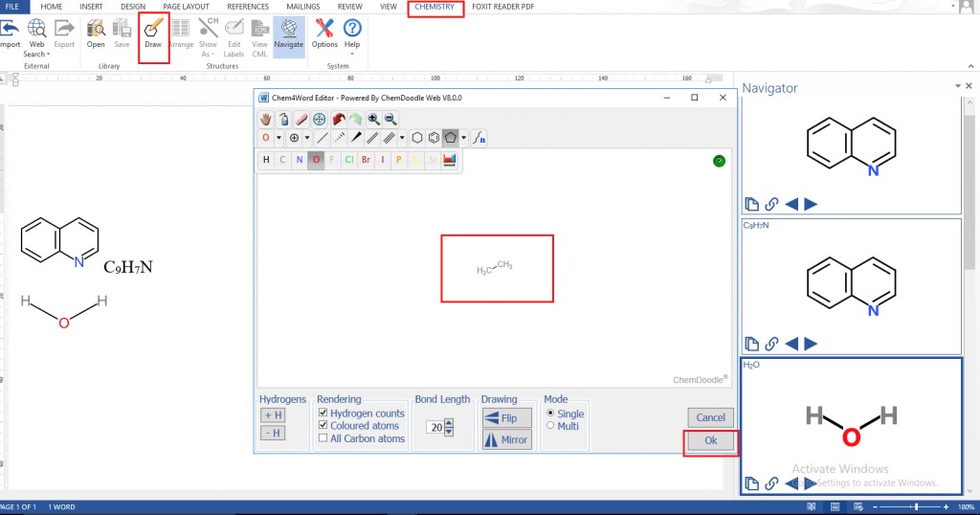Click the Draw ribbon icon
This screenshot has width=980, height=515.
pyautogui.click(x=153, y=34)
